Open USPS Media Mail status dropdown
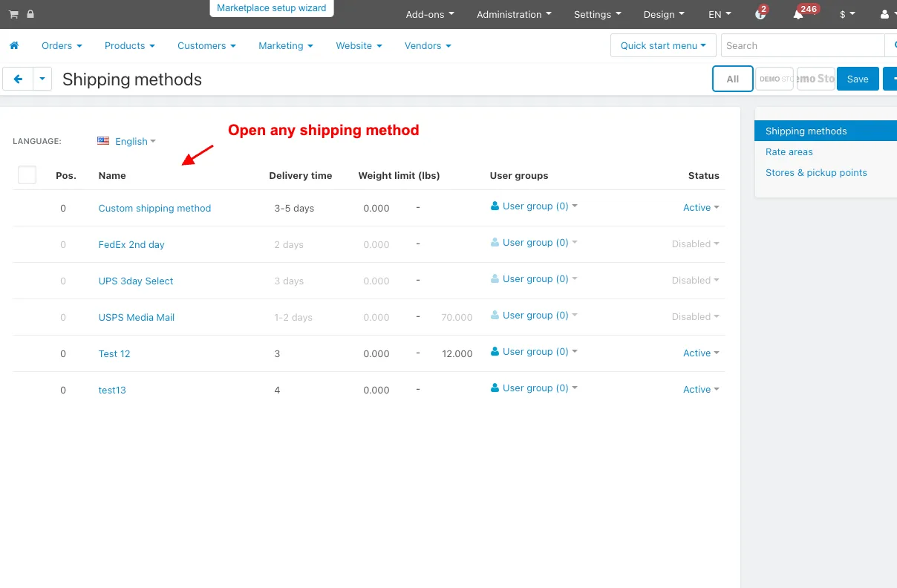 696,316
